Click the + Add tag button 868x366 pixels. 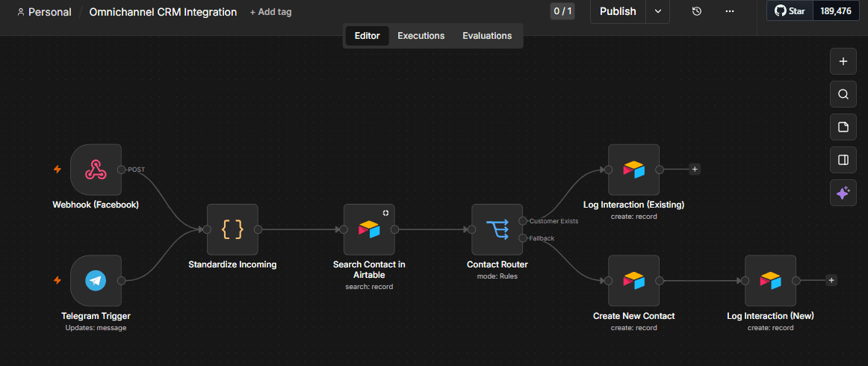(270, 12)
